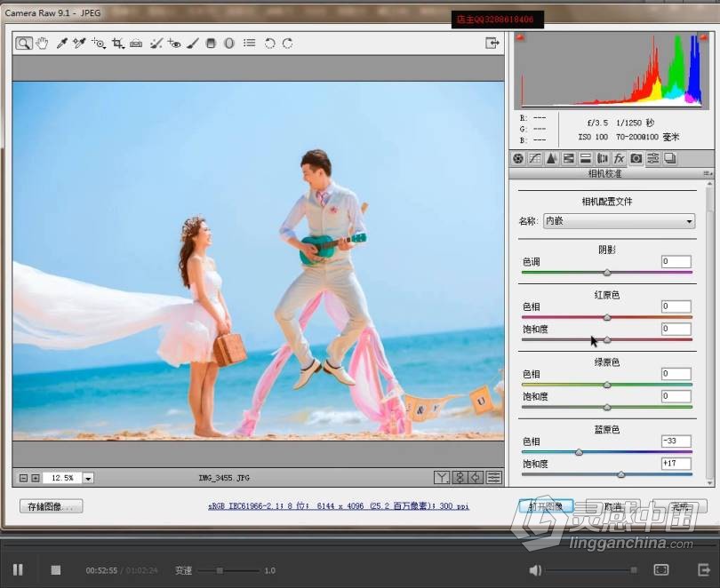The width and height of the screenshot is (720, 588).
Task: Focus the 蓝原色 色相 field showing -33
Action: pyautogui.click(x=676, y=441)
